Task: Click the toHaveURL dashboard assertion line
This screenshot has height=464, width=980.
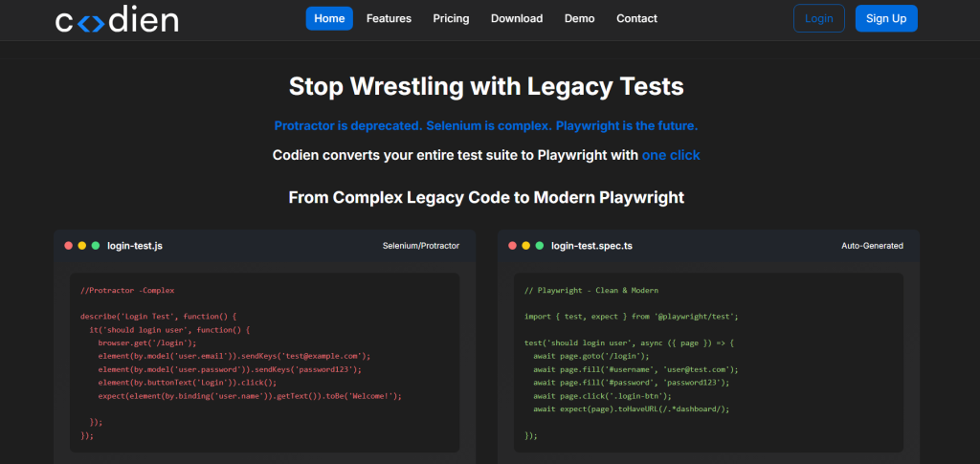Action: tap(632, 409)
